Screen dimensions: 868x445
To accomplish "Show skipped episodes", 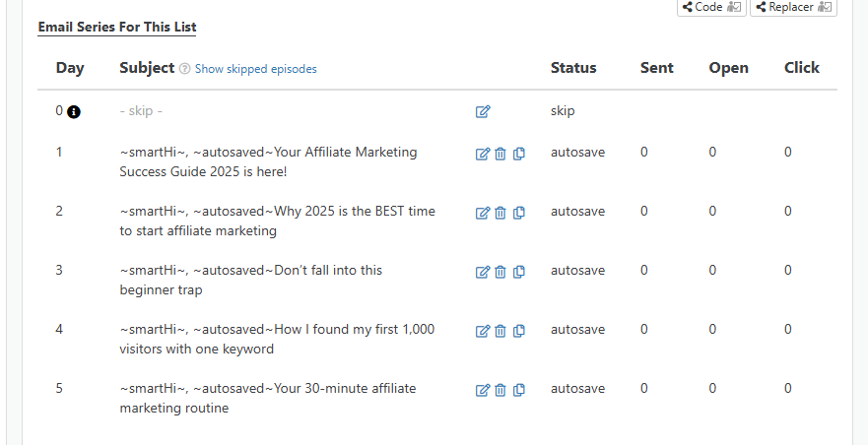I will 255,69.
